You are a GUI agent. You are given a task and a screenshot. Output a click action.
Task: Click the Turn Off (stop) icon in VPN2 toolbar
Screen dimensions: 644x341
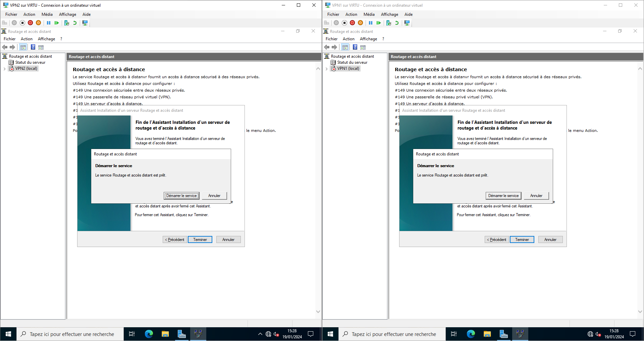pyautogui.click(x=22, y=23)
